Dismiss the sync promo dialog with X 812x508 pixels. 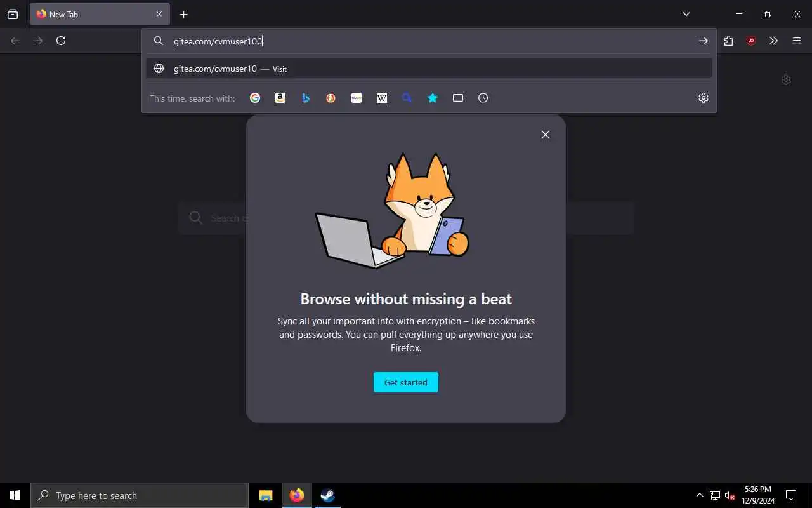click(546, 135)
